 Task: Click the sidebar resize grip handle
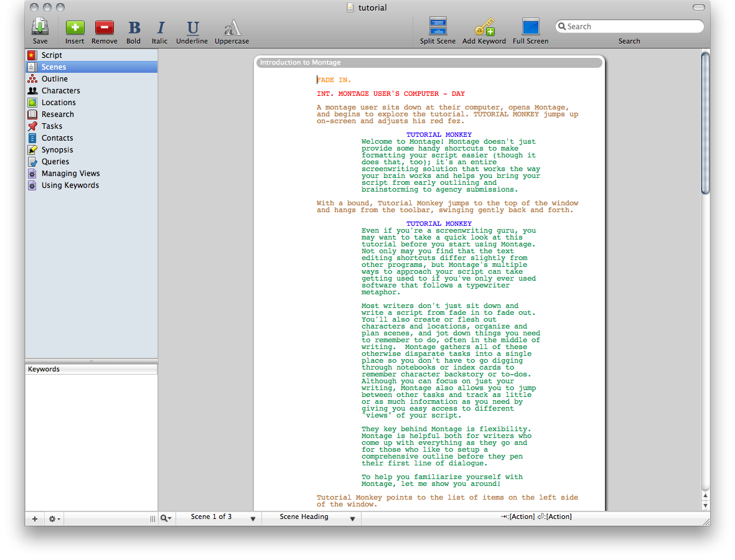pyautogui.click(x=153, y=519)
